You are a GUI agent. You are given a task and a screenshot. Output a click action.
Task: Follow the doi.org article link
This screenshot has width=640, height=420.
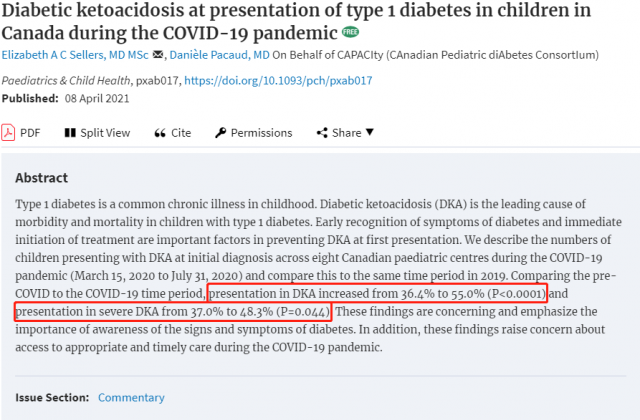pos(278,80)
